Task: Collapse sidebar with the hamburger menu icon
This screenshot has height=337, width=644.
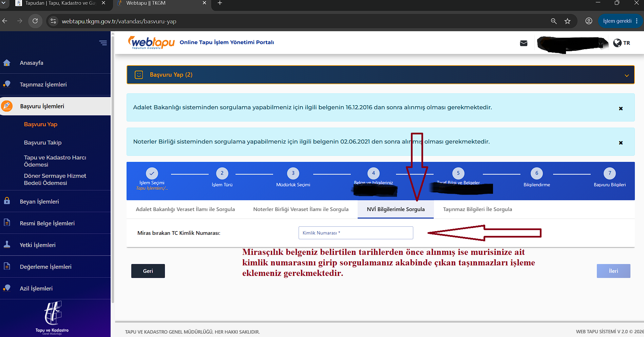Action: [x=103, y=43]
